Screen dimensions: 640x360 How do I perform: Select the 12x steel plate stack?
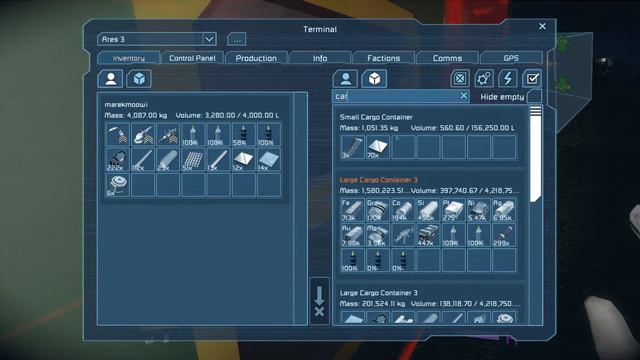coord(244,160)
